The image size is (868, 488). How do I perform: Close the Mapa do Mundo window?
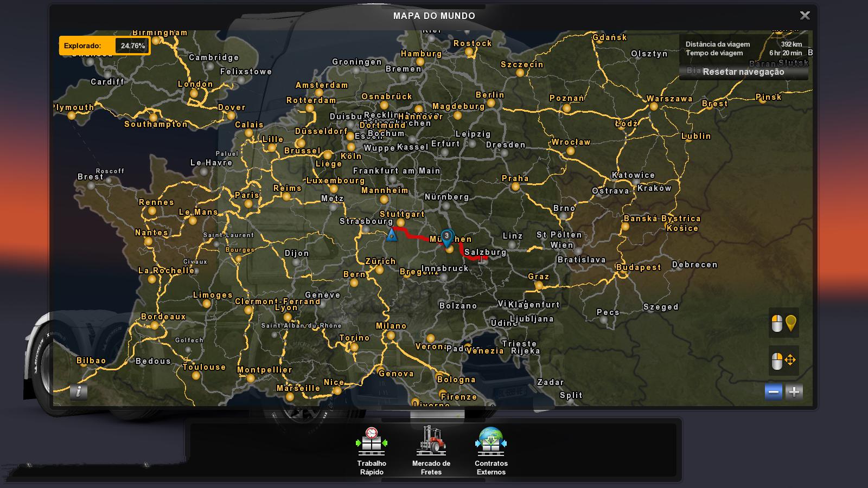[805, 16]
